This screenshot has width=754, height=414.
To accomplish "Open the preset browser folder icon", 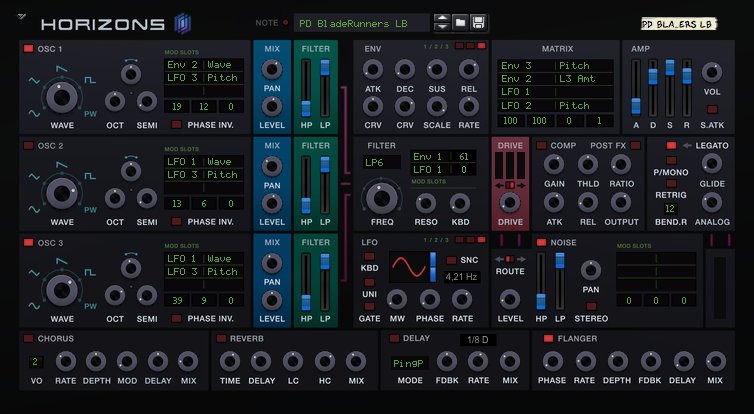I will [460, 23].
